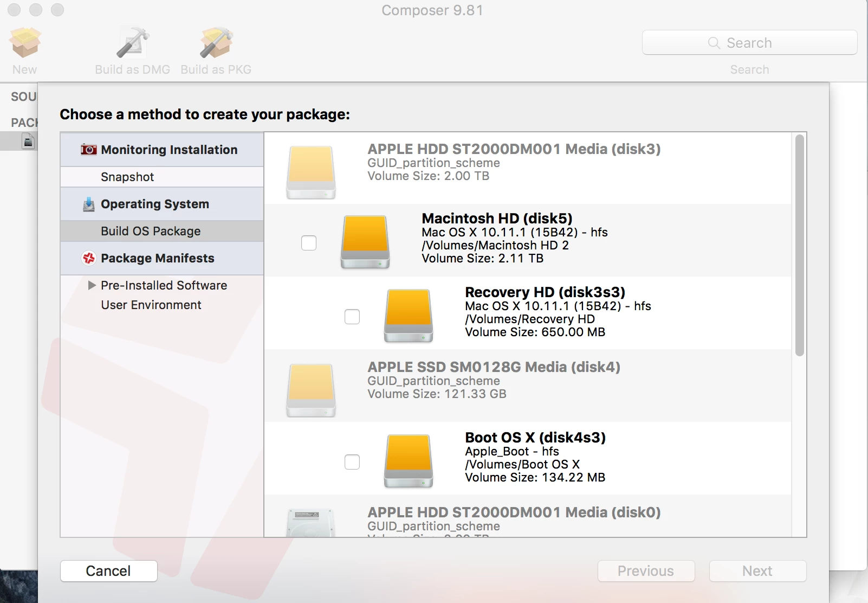
Task: Click the Apple_Boot - hfs text
Action: [512, 451]
